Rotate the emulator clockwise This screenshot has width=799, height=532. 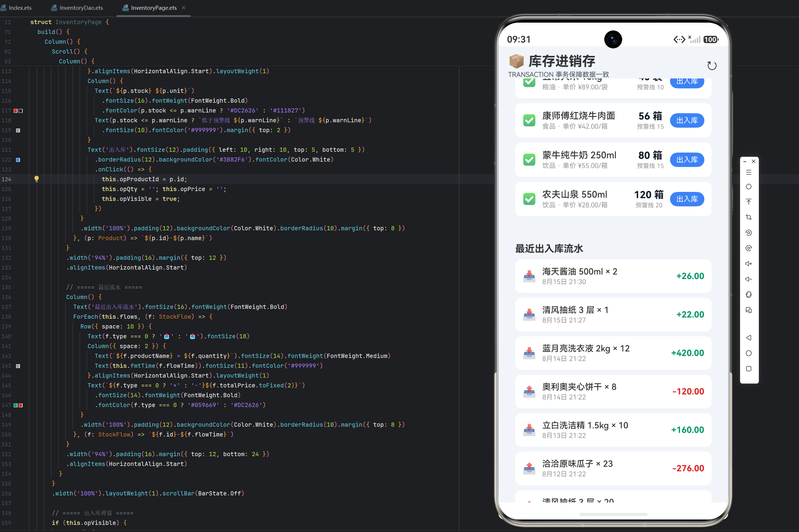pos(748,248)
